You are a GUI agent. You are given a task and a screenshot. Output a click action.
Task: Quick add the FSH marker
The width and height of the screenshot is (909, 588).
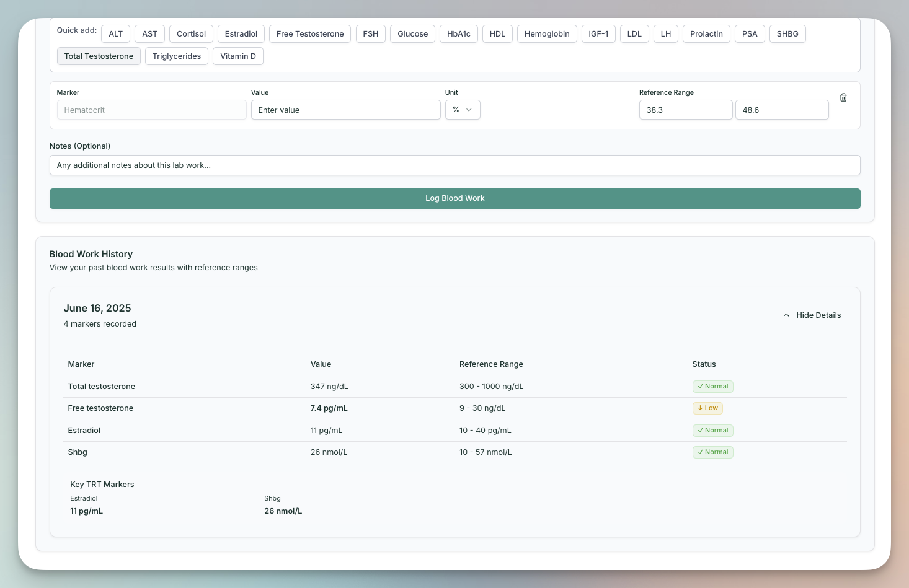(371, 33)
